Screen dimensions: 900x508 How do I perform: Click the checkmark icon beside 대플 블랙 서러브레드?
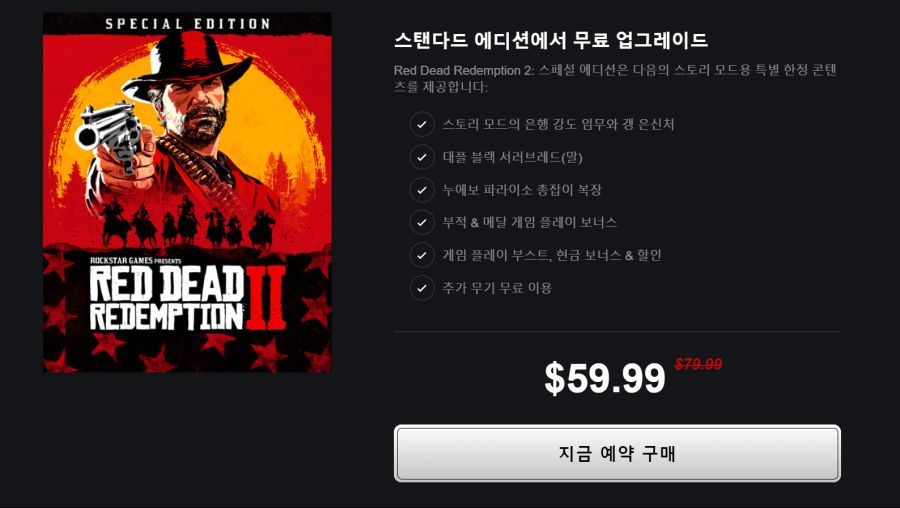point(422,157)
